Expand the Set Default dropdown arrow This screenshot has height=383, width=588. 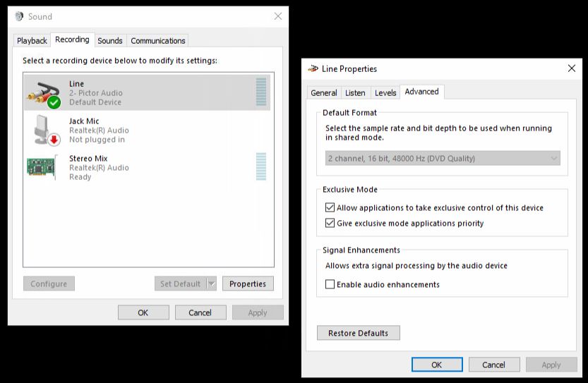tap(211, 284)
